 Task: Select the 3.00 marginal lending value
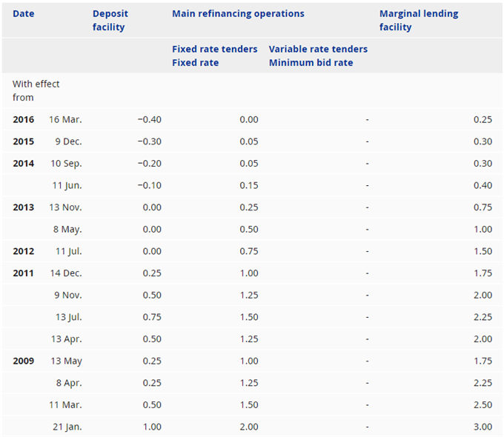pyautogui.click(x=483, y=427)
